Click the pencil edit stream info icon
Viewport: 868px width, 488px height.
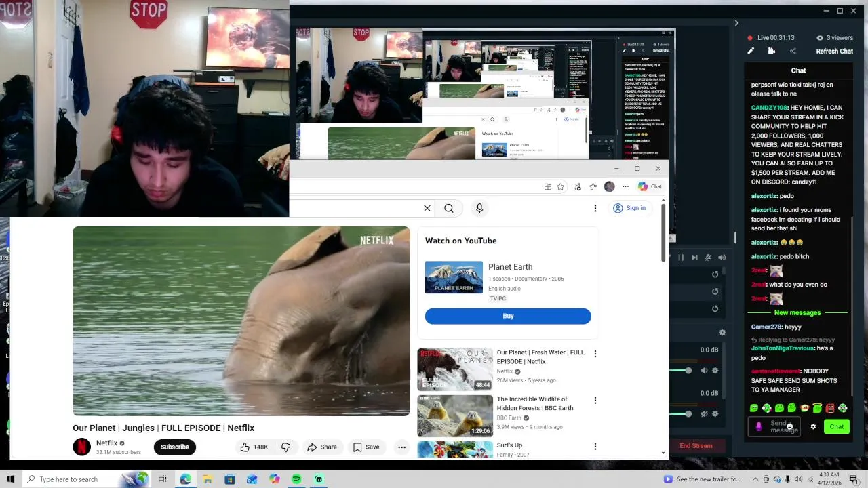point(751,51)
